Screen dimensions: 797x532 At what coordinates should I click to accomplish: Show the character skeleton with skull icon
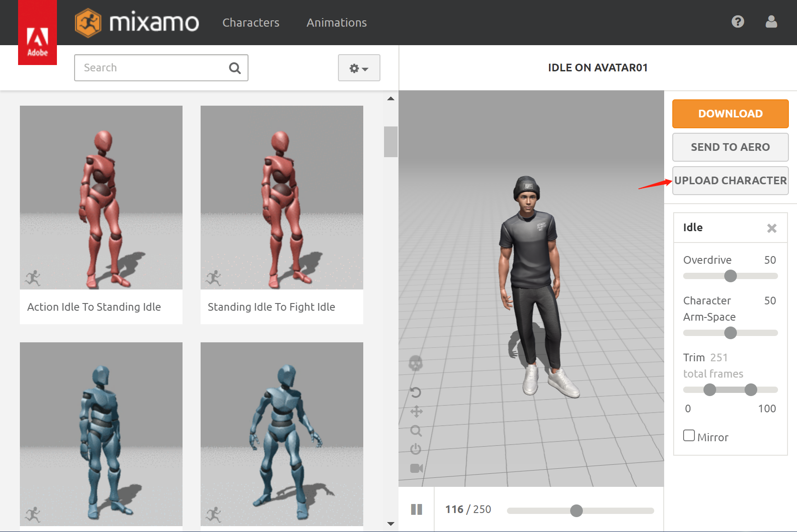click(x=416, y=364)
